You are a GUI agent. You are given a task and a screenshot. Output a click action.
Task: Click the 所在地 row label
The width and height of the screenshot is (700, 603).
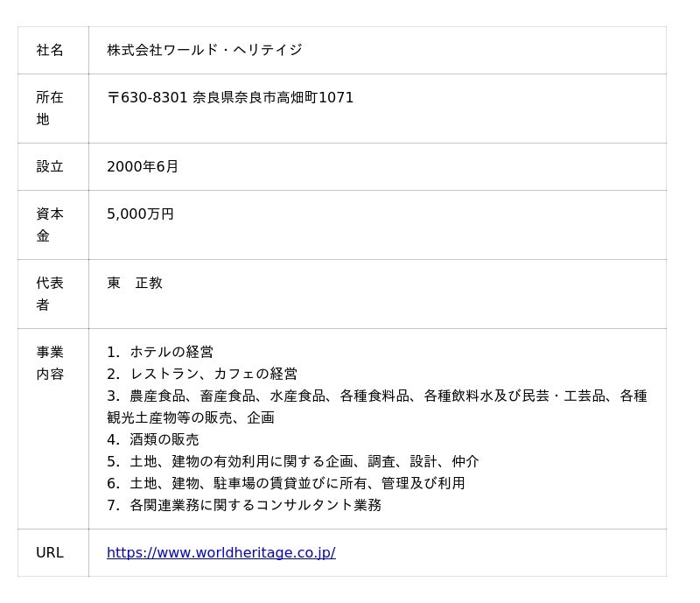(49, 109)
